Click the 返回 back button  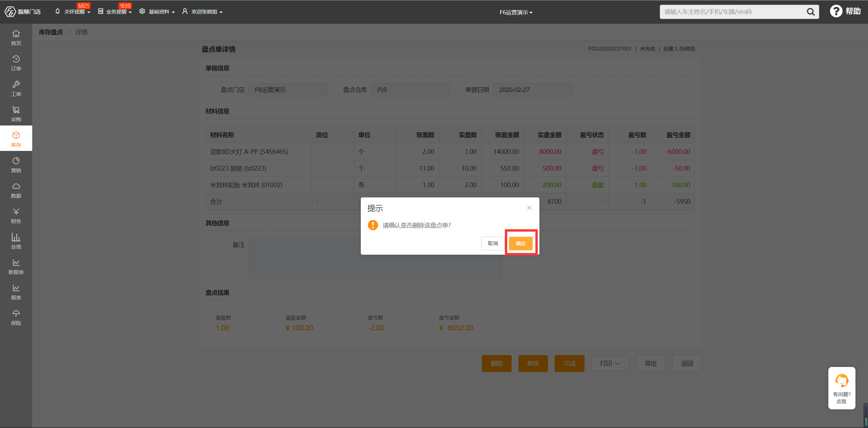687,363
